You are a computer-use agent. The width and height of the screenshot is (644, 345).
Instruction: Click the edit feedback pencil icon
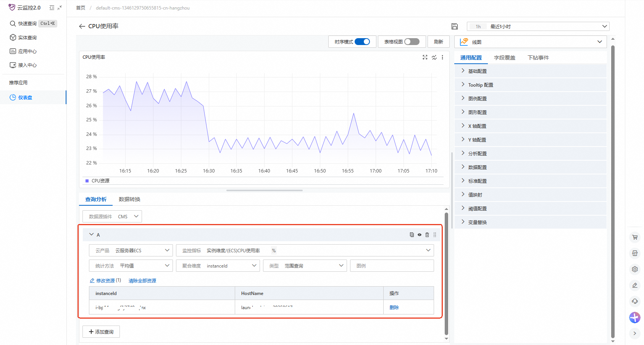(635, 285)
